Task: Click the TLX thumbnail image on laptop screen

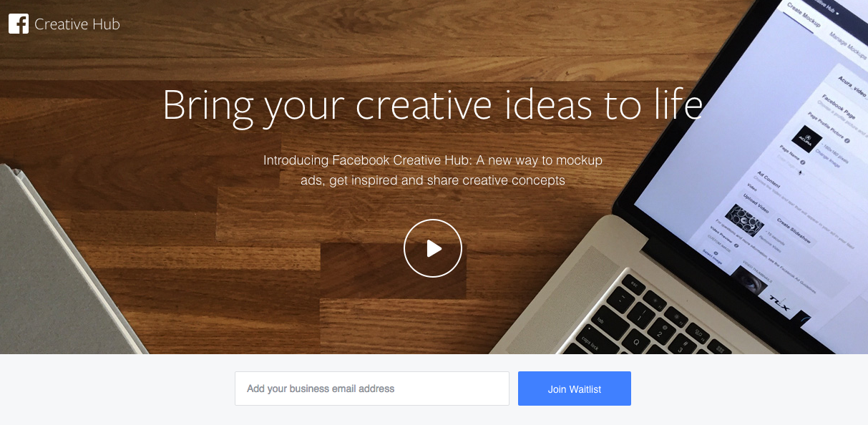Action: click(779, 298)
